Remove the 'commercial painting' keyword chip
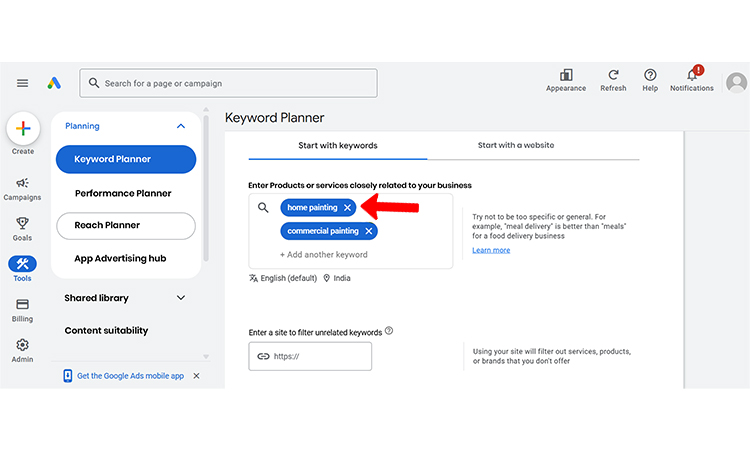Image resolution: width=750 pixels, height=450 pixels. coord(369,231)
